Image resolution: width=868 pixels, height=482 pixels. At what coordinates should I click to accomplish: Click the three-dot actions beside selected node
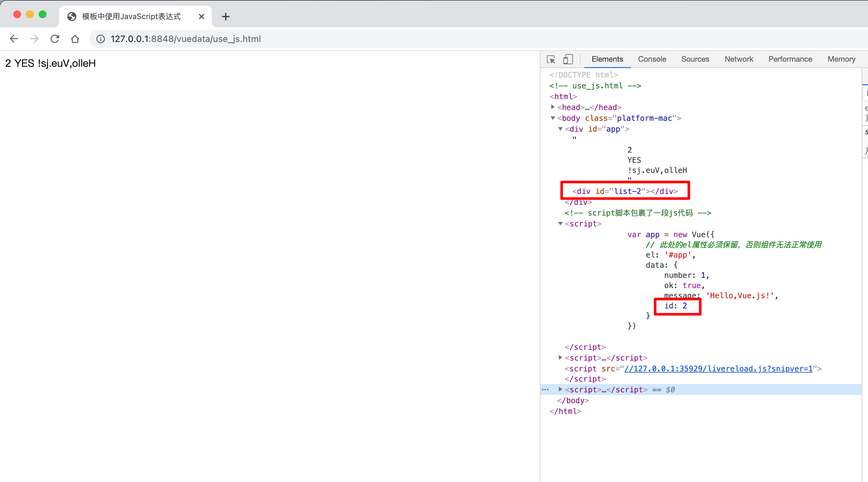(x=545, y=390)
